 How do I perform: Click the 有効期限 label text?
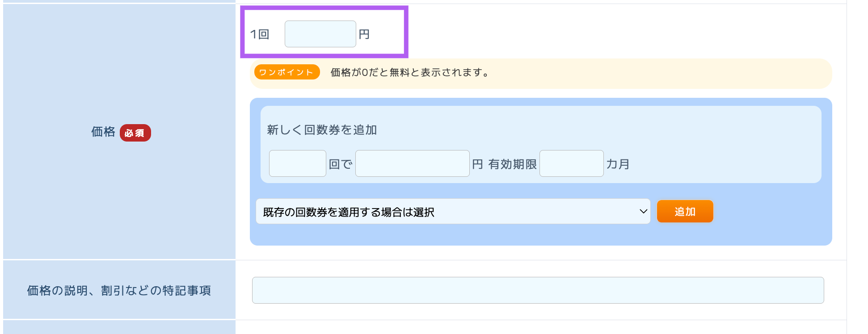[x=512, y=164]
